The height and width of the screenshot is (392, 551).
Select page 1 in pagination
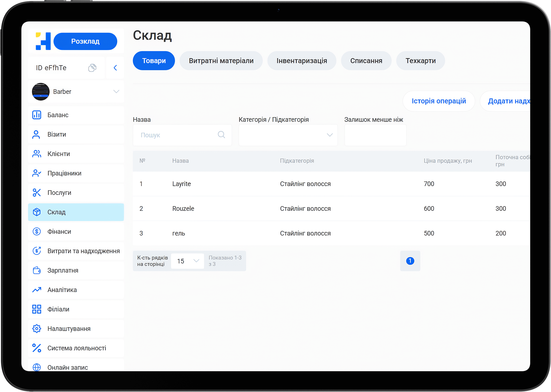coord(410,261)
